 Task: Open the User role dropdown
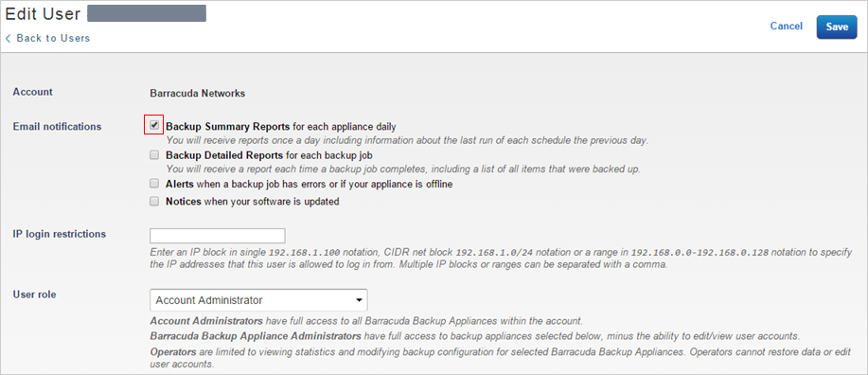point(258,300)
